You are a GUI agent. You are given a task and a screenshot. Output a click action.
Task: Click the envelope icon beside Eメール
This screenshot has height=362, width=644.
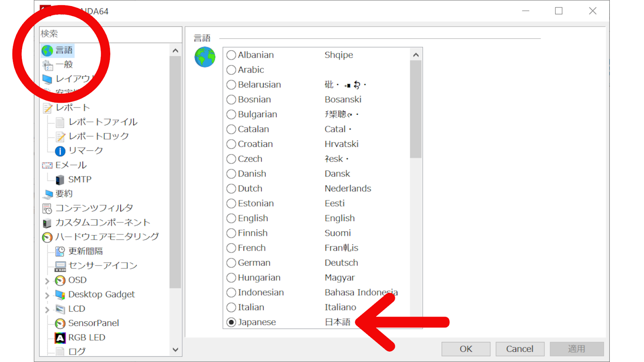[x=47, y=165]
